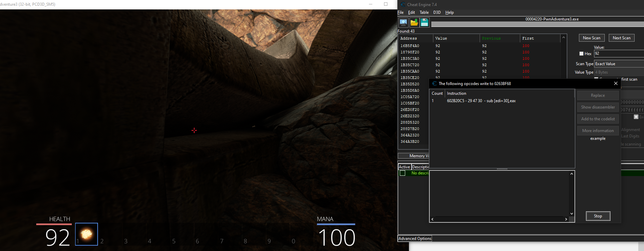The width and height of the screenshot is (644, 251).
Task: Select address row 1B35C720
Action: tap(479, 65)
